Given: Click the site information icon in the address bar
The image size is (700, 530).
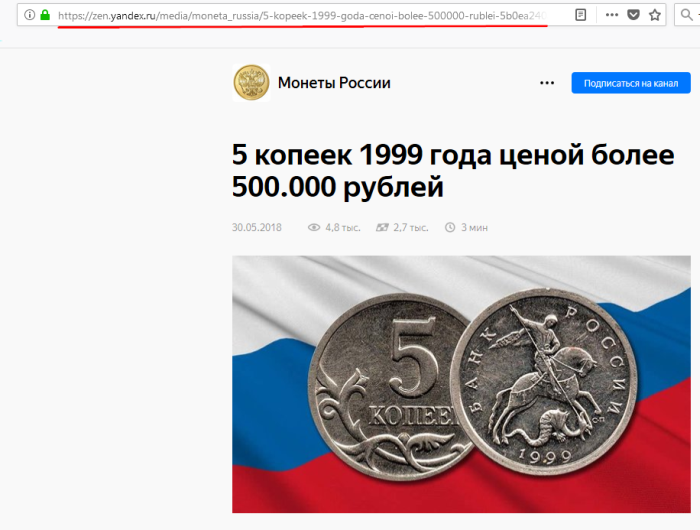Looking at the screenshot, I should (29, 15).
